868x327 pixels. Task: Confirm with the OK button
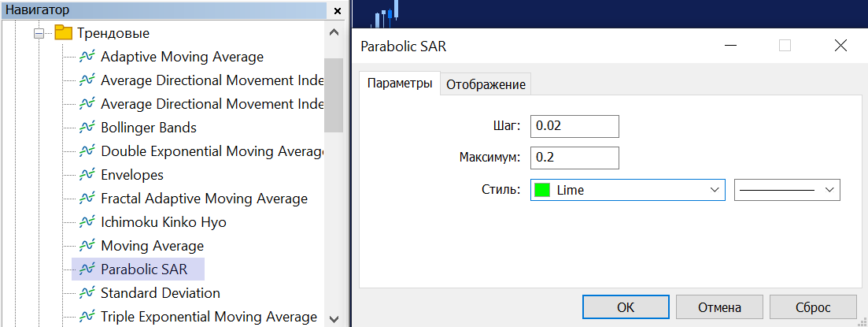(626, 307)
